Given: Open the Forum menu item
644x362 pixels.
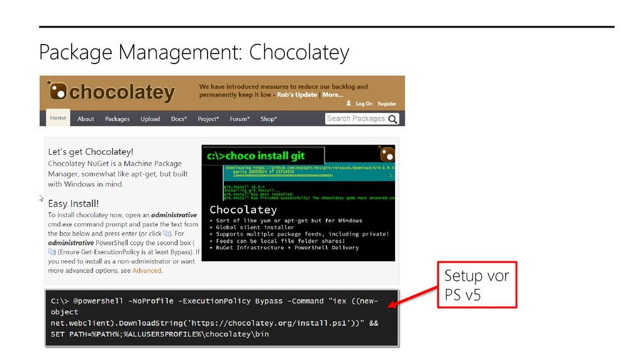Looking at the screenshot, I should pyautogui.click(x=240, y=119).
